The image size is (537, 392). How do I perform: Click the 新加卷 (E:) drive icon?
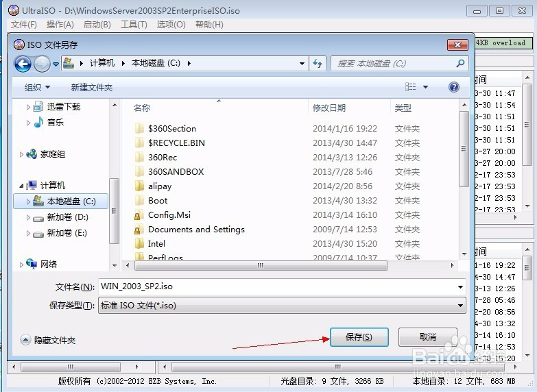point(38,234)
